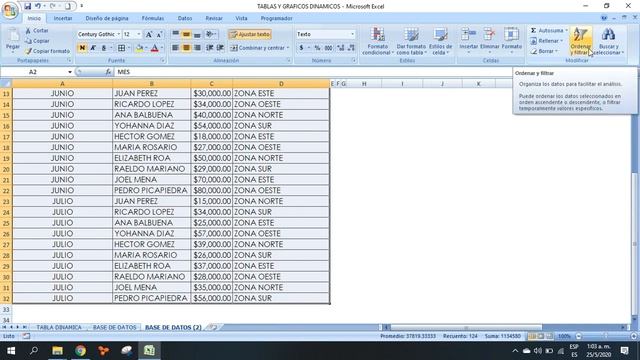Screen dimensions: 640x360
Task: Expand Fuente dialog launcher
Action: (x=163, y=60)
